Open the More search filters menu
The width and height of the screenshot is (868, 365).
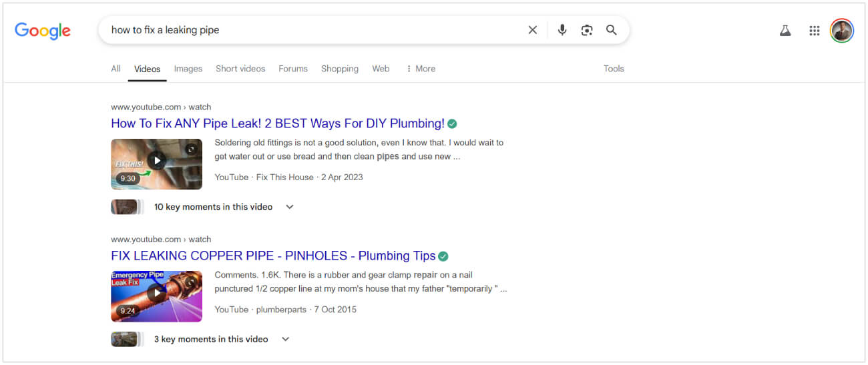[421, 68]
